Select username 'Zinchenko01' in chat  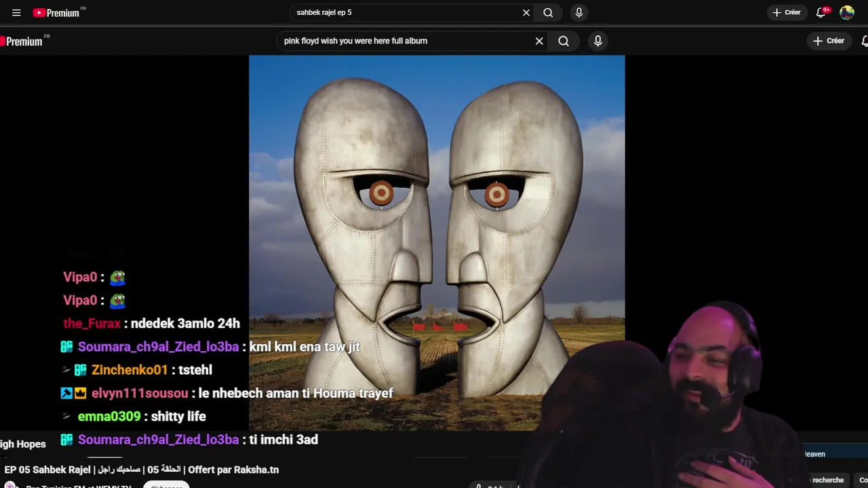[130, 369]
